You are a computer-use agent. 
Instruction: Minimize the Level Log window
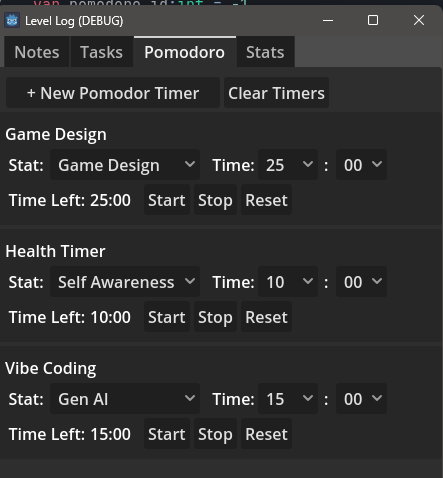328,20
